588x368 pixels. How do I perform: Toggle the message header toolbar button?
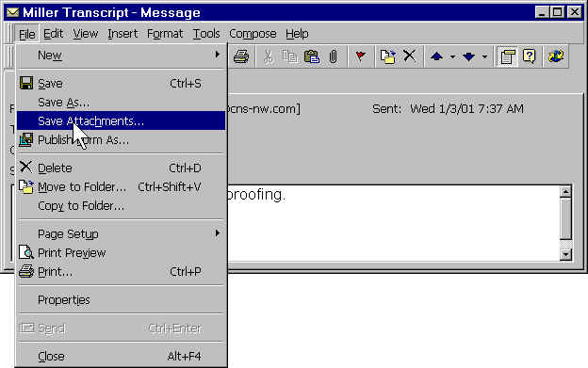click(x=507, y=56)
